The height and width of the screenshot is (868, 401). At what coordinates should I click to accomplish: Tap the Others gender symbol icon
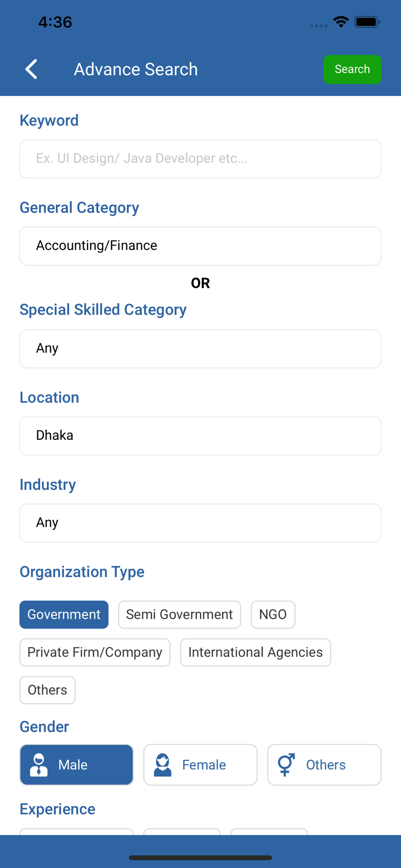click(x=286, y=765)
